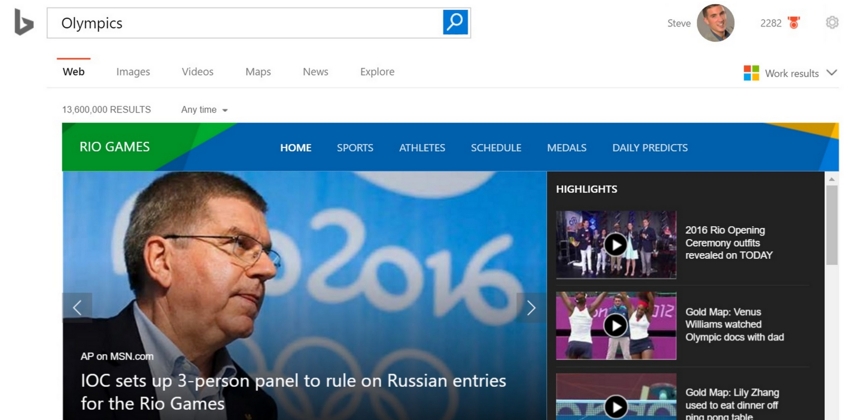Image resolution: width=868 pixels, height=420 pixels.
Task: Open ATHLETES in the Rio Games menu
Action: [x=422, y=148]
